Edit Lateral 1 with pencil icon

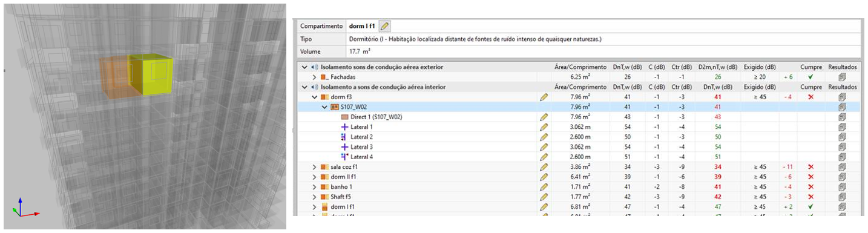[x=544, y=126]
